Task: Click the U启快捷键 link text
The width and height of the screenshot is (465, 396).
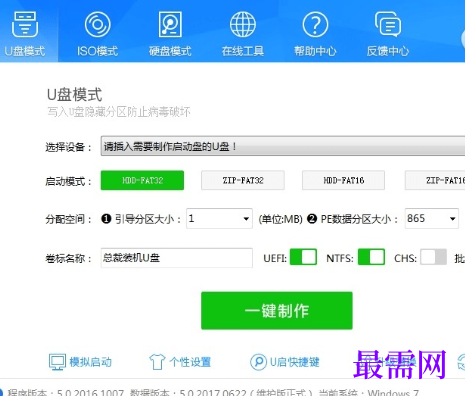Action: point(294,362)
